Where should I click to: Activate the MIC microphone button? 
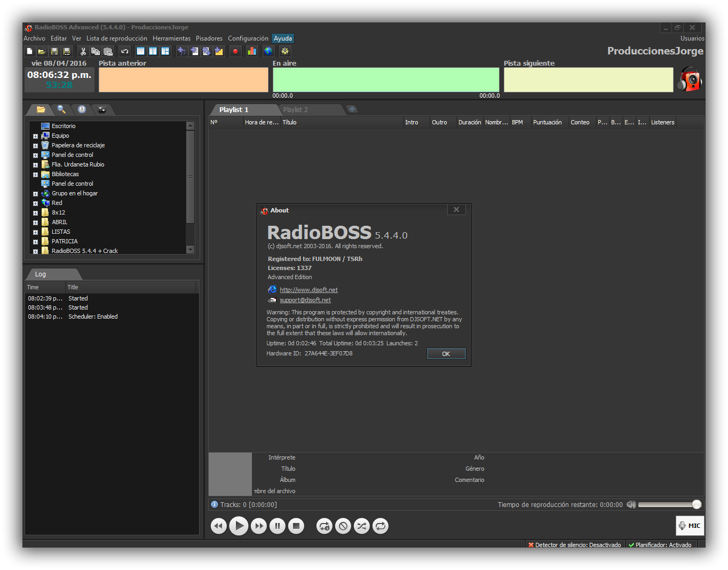pyautogui.click(x=690, y=526)
